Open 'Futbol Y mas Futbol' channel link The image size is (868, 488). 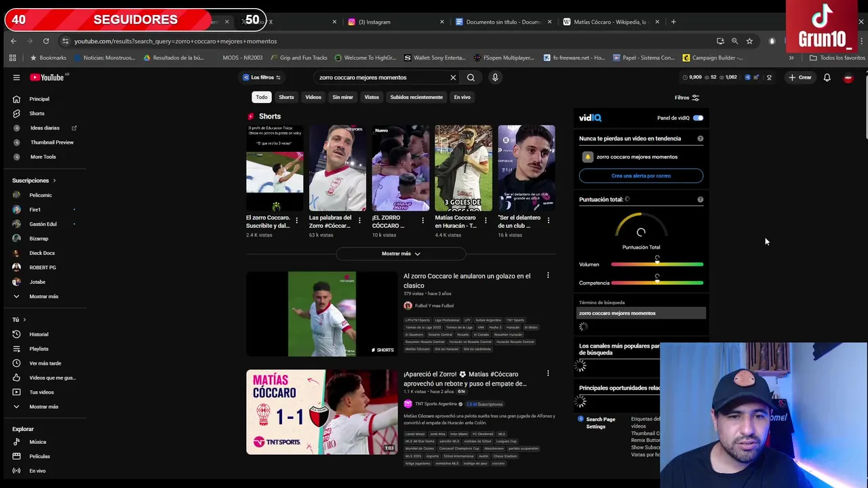click(x=434, y=306)
